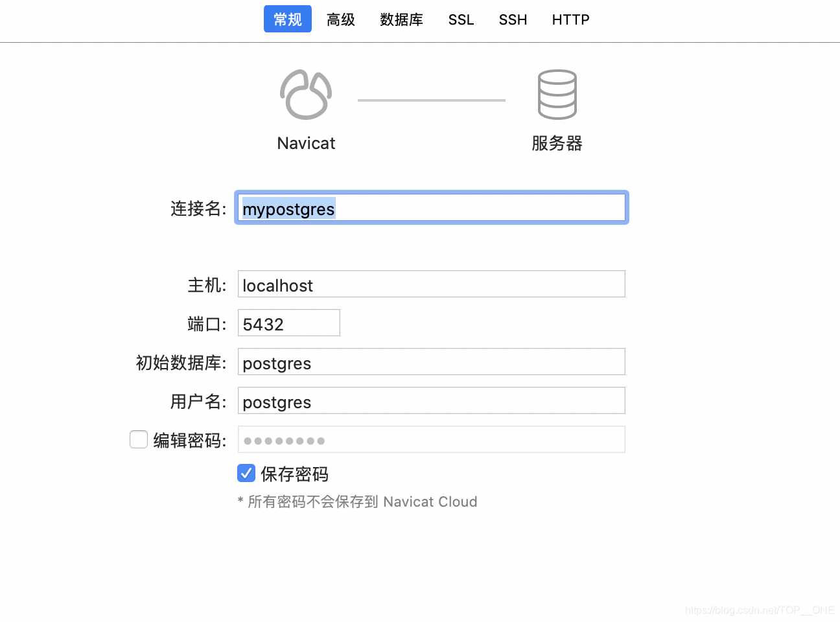Click the 连接名: label
The width and height of the screenshot is (840, 622).
click(198, 208)
